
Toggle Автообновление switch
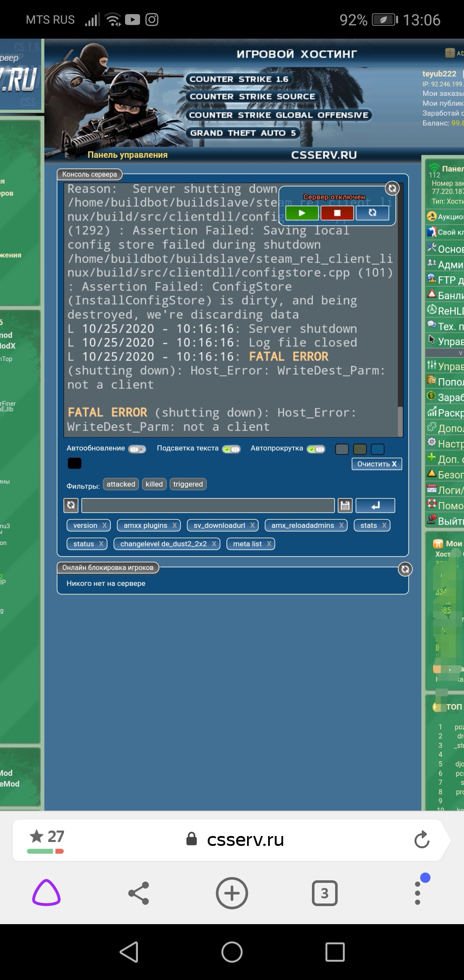tap(137, 449)
